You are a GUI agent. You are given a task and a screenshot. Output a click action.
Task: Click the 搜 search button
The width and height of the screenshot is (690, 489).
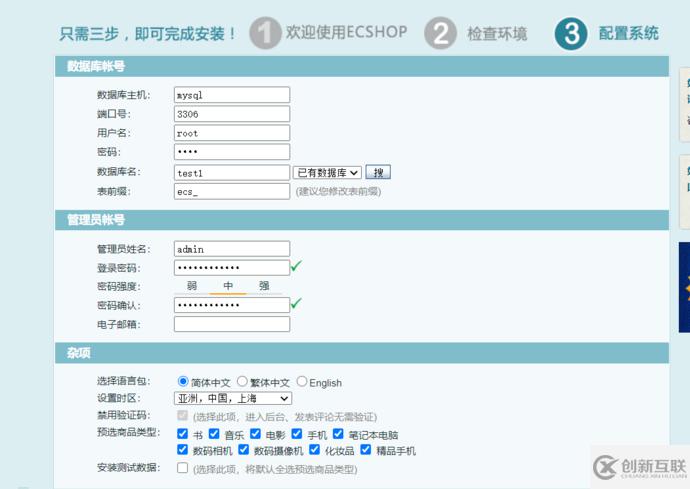coord(378,172)
